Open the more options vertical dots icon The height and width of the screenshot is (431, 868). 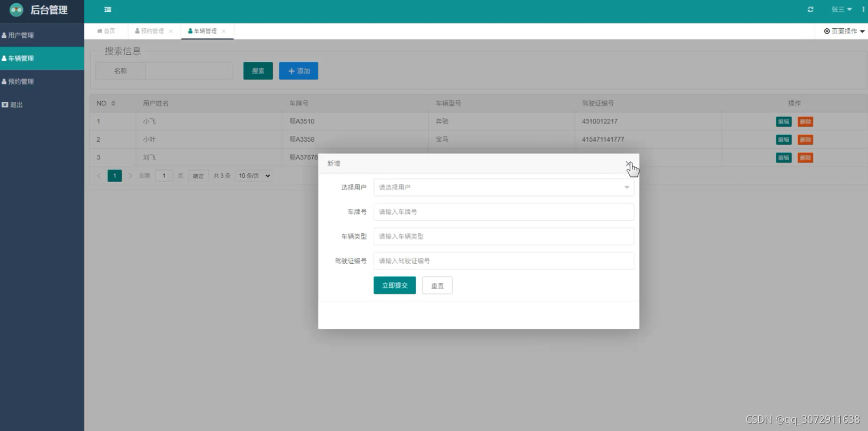[x=863, y=10]
